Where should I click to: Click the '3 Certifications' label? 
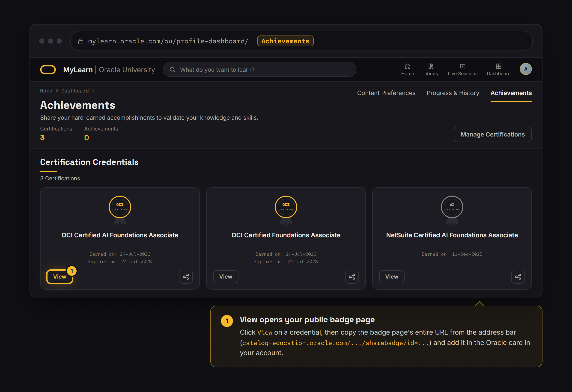pyautogui.click(x=60, y=178)
